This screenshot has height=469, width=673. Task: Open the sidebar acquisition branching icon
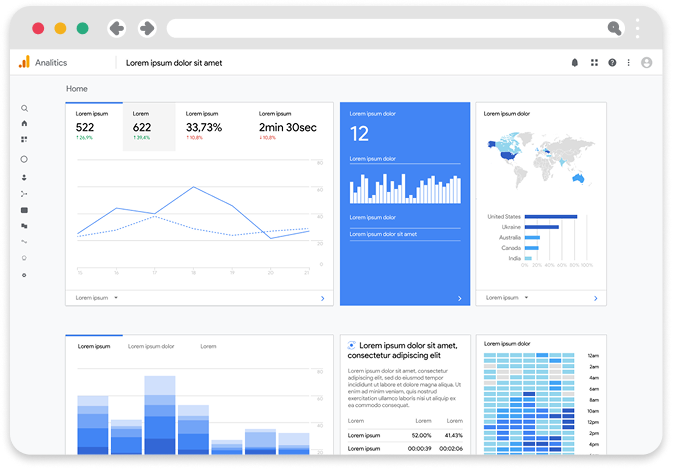point(24,194)
